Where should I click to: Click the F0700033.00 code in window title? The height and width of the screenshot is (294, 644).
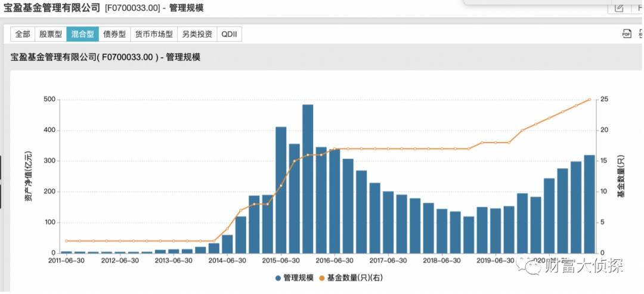coord(132,8)
